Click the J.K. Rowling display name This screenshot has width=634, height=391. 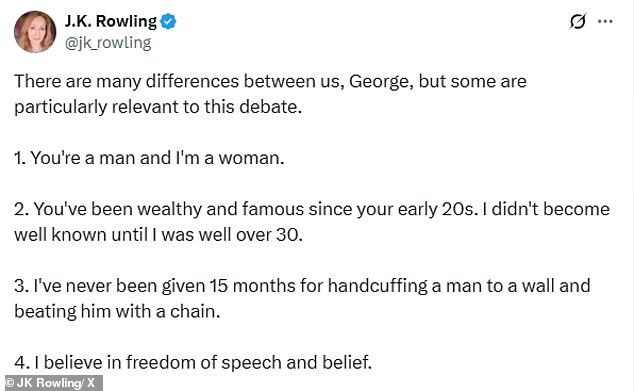click(x=111, y=21)
